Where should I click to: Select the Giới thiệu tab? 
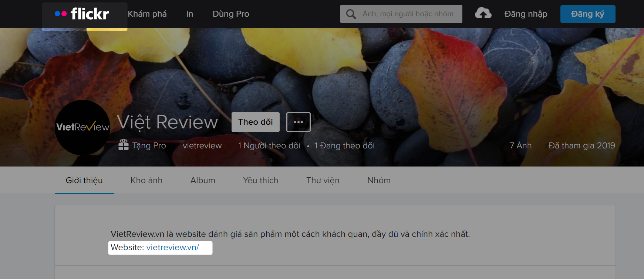(x=84, y=181)
